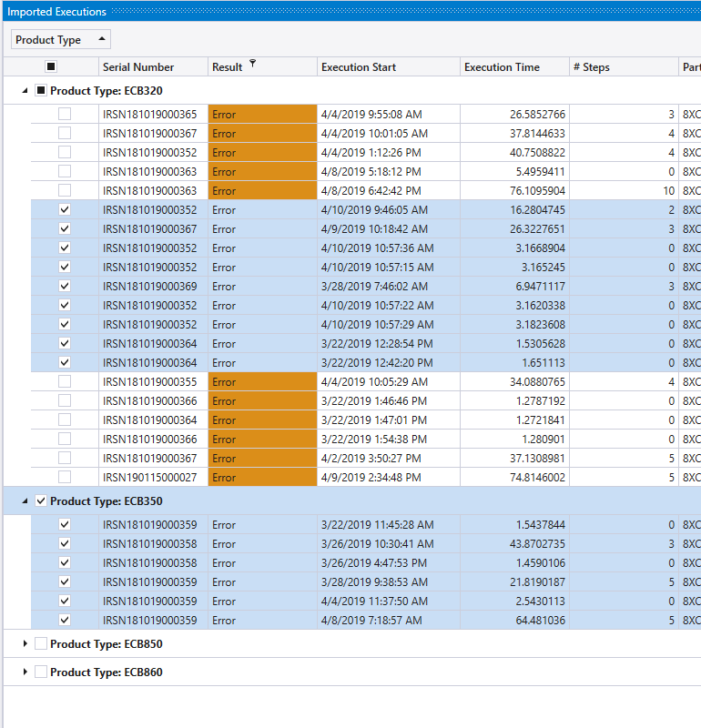Select orange Error cell for 4/2/2019 3:50:27 PM
Image resolution: width=701 pixels, height=728 pixels.
click(x=262, y=459)
